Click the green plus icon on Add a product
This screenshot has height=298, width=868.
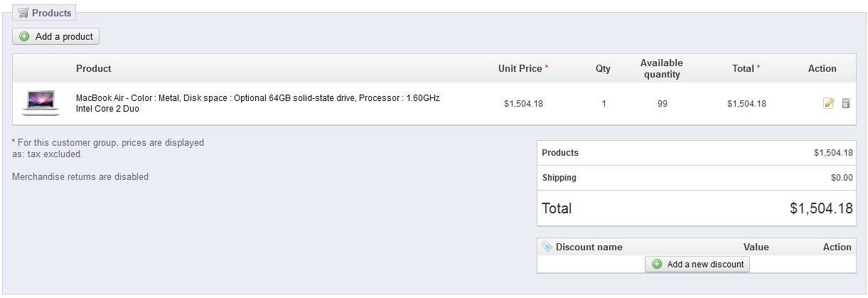(25, 36)
